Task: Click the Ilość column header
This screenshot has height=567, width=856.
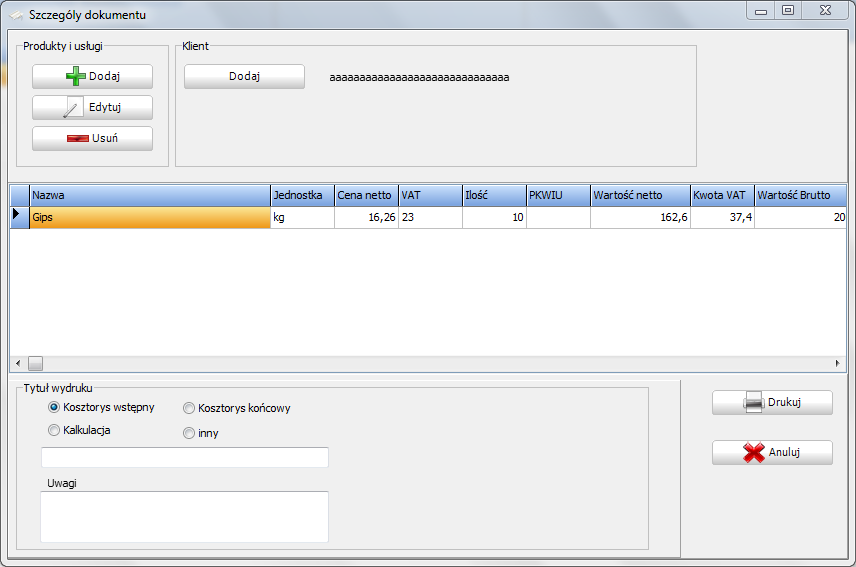Action: (x=494, y=195)
